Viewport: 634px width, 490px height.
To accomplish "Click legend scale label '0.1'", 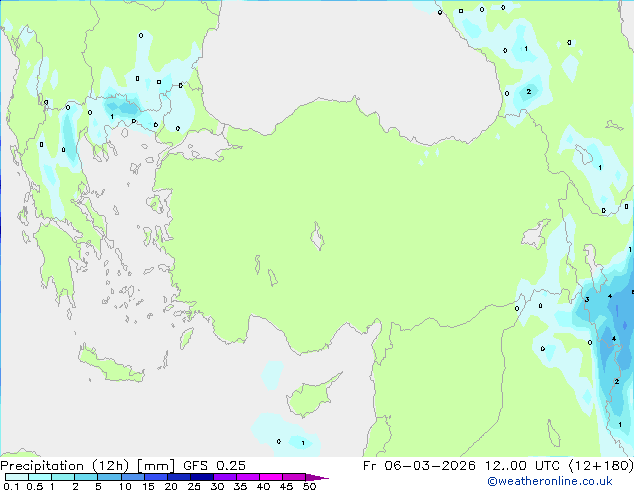I will [x=11, y=486].
